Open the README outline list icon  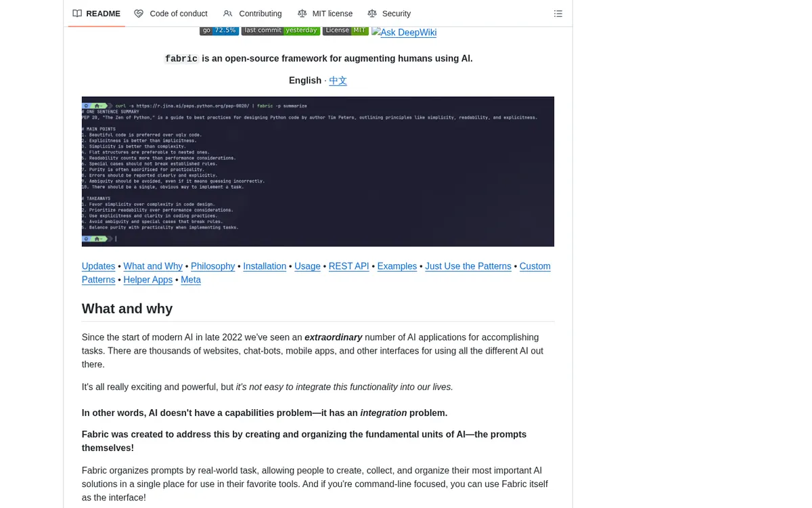click(558, 14)
